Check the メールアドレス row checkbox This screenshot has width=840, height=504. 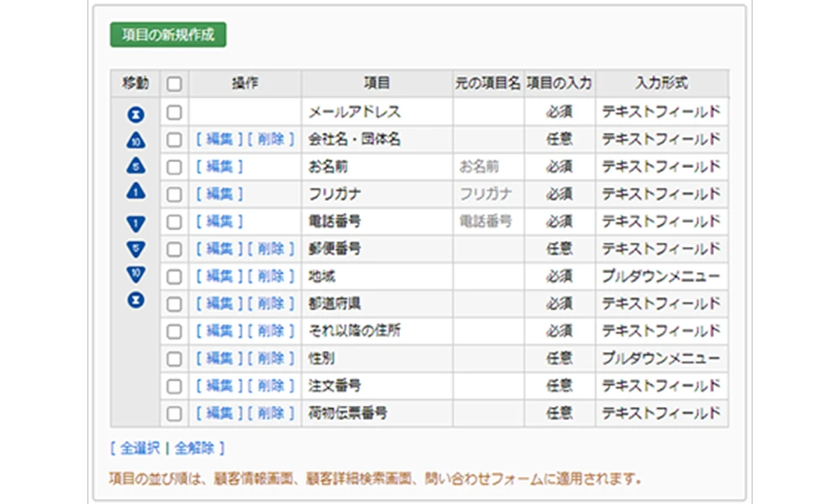coord(174,113)
